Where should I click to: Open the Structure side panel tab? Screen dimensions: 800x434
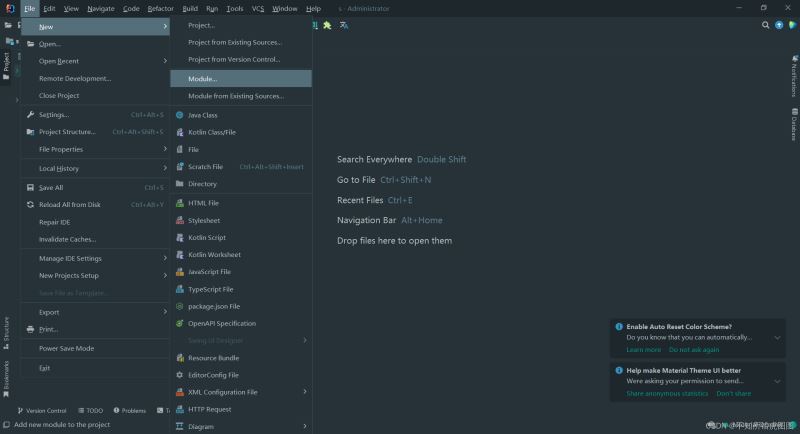[x=6, y=333]
